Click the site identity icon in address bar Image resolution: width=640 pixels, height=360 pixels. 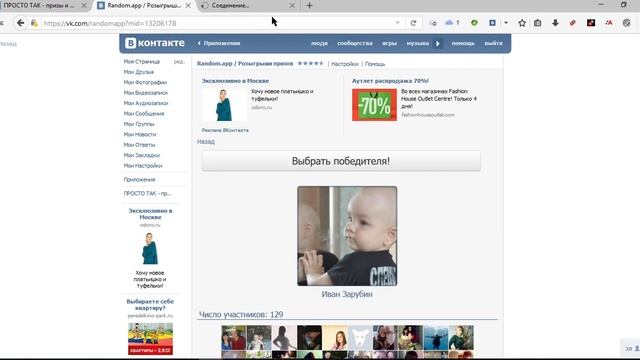34,23
